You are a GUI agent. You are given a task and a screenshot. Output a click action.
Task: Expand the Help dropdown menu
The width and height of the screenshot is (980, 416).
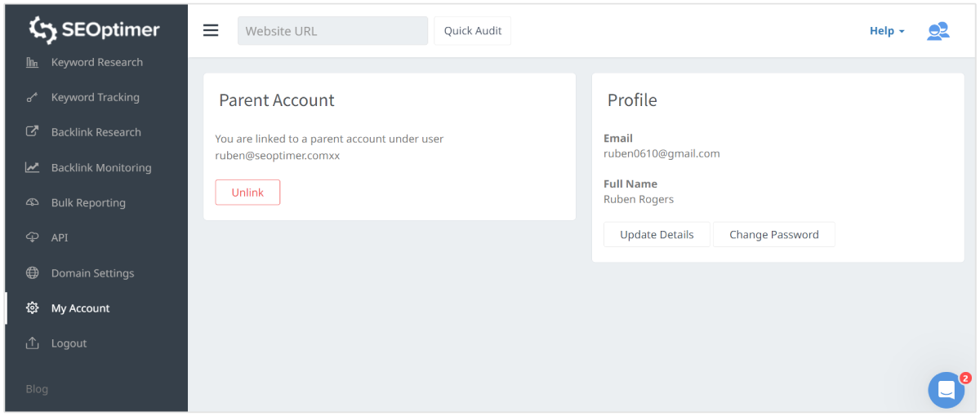[x=887, y=31]
